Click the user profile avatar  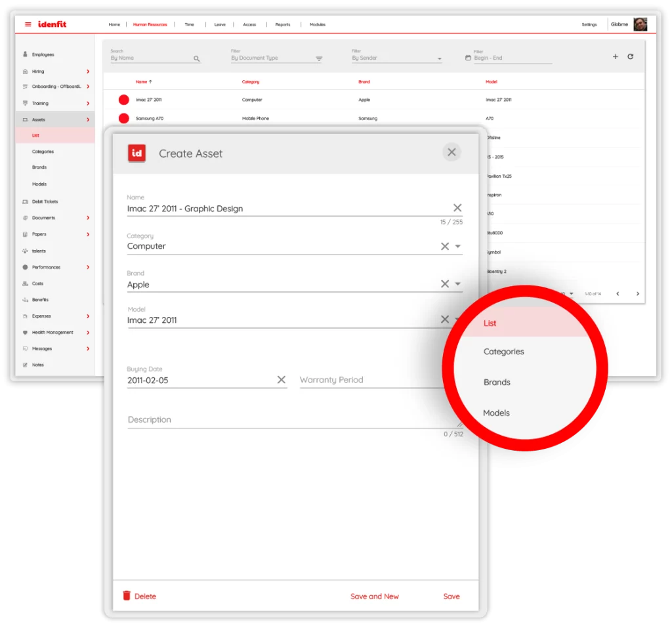click(640, 24)
